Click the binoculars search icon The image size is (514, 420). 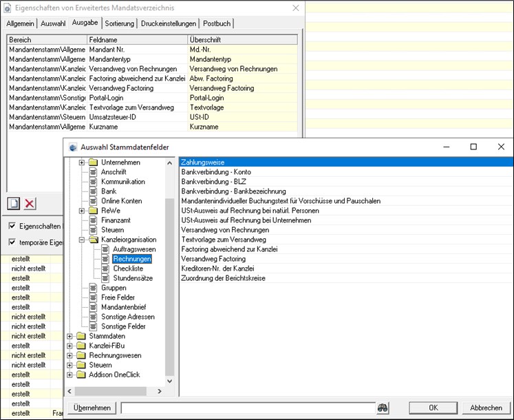[x=383, y=408]
